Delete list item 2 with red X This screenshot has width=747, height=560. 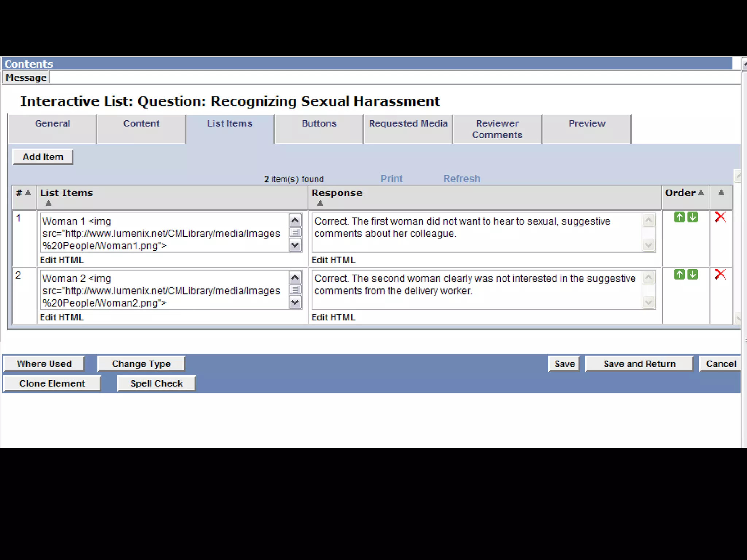[x=720, y=274]
